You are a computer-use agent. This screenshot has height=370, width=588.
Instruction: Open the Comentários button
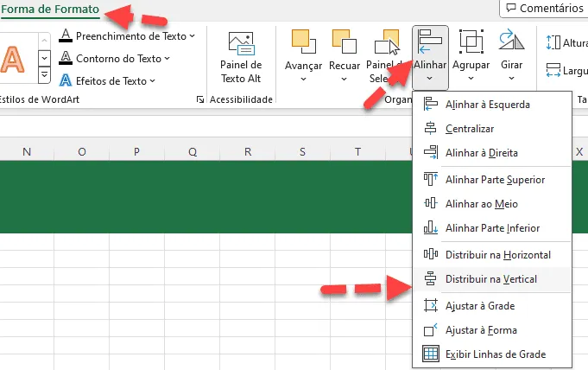tap(545, 9)
